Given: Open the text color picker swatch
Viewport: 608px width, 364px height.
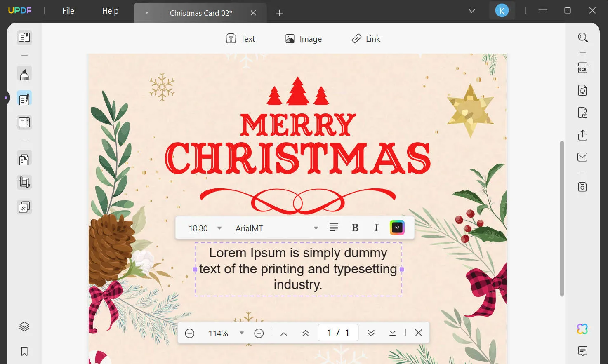Looking at the screenshot, I should [x=396, y=227].
